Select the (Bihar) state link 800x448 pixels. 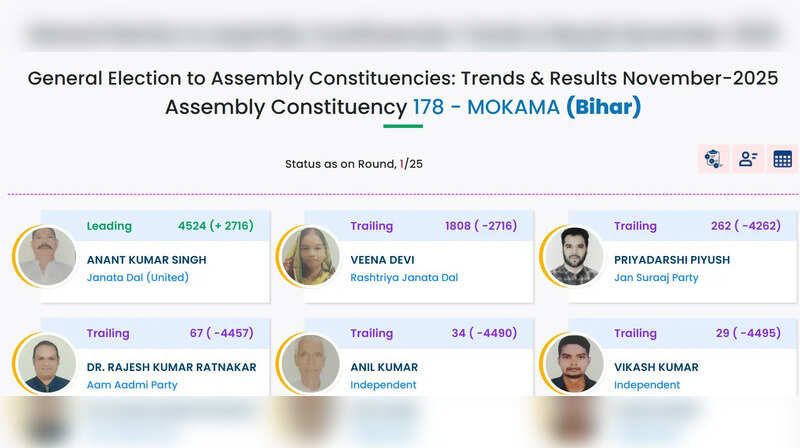[x=603, y=107]
